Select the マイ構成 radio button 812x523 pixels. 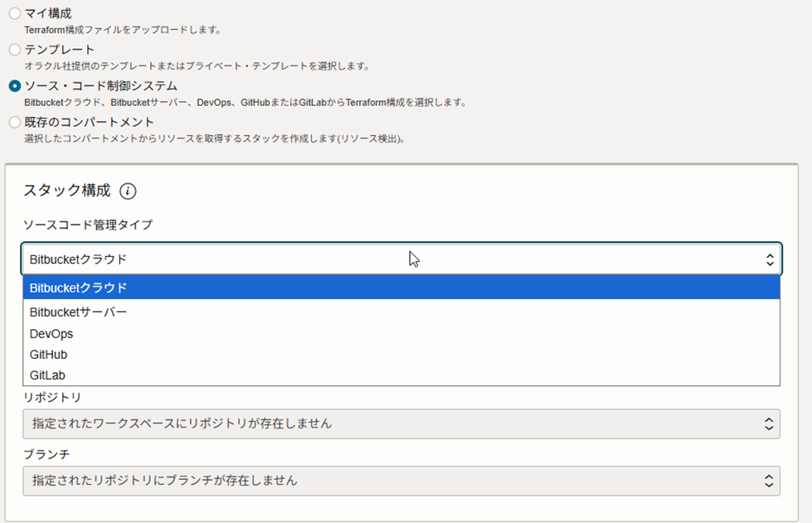tap(14, 13)
